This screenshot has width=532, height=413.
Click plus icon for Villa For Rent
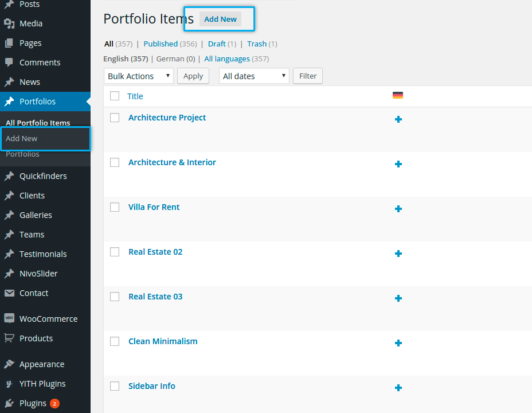pyautogui.click(x=398, y=209)
